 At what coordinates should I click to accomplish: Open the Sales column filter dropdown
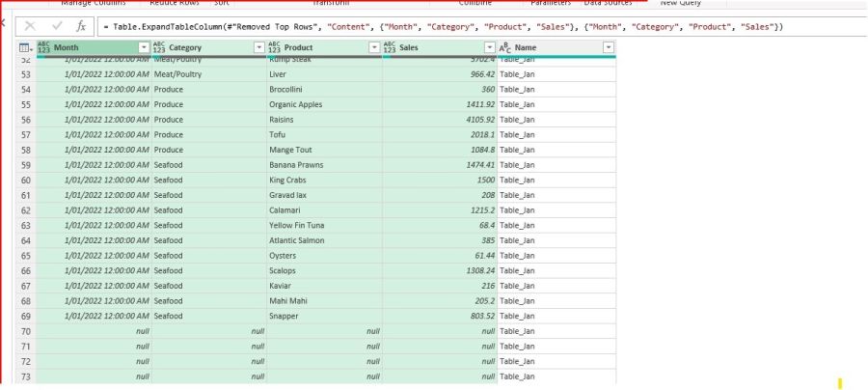click(x=489, y=47)
